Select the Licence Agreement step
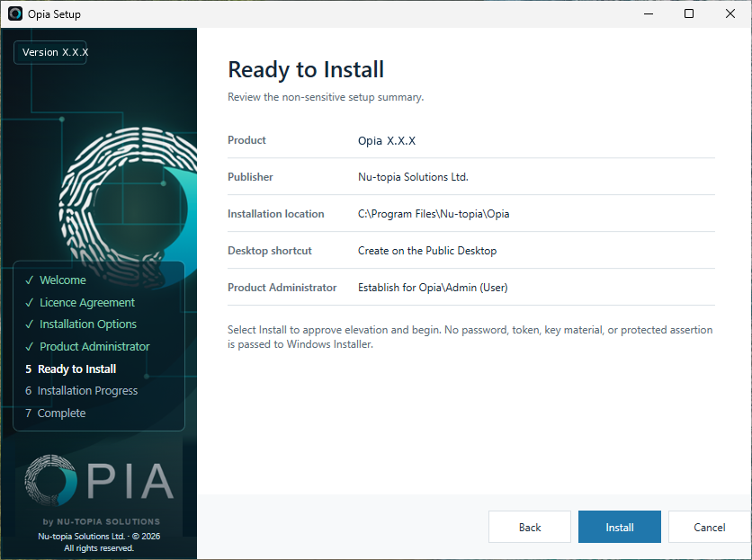Screen dimensions: 752x560 [87, 303]
